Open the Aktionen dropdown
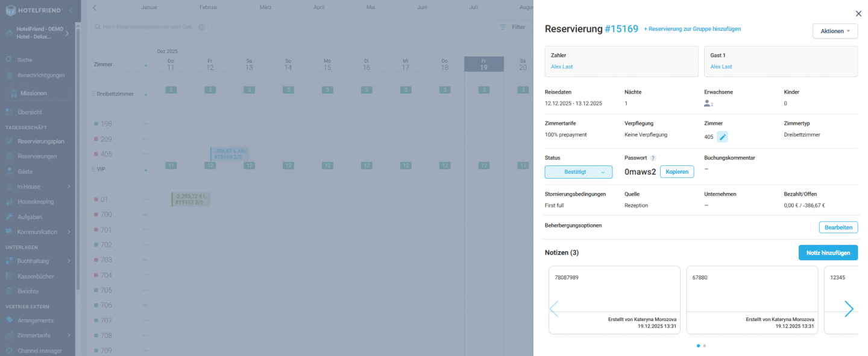 [x=835, y=31]
